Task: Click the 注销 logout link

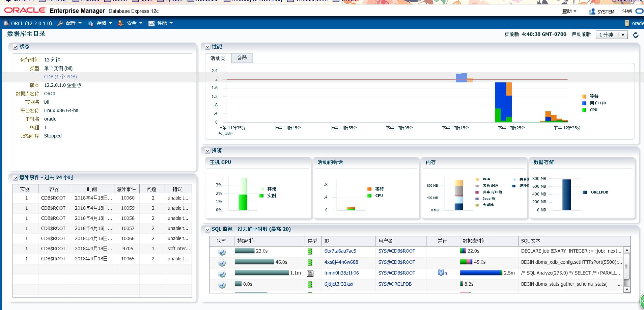Action: click(x=627, y=11)
